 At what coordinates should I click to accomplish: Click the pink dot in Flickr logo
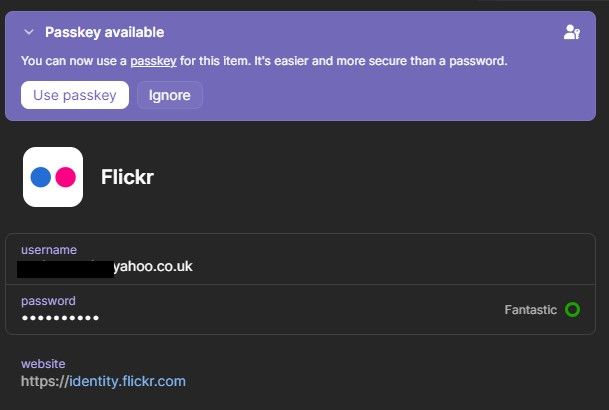pos(65,177)
